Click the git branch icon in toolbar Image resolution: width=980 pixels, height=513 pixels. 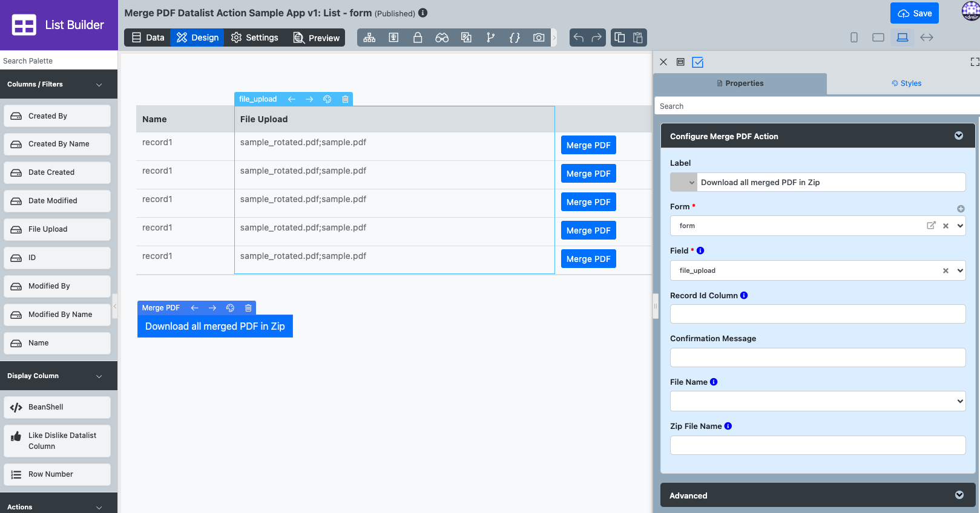[490, 38]
